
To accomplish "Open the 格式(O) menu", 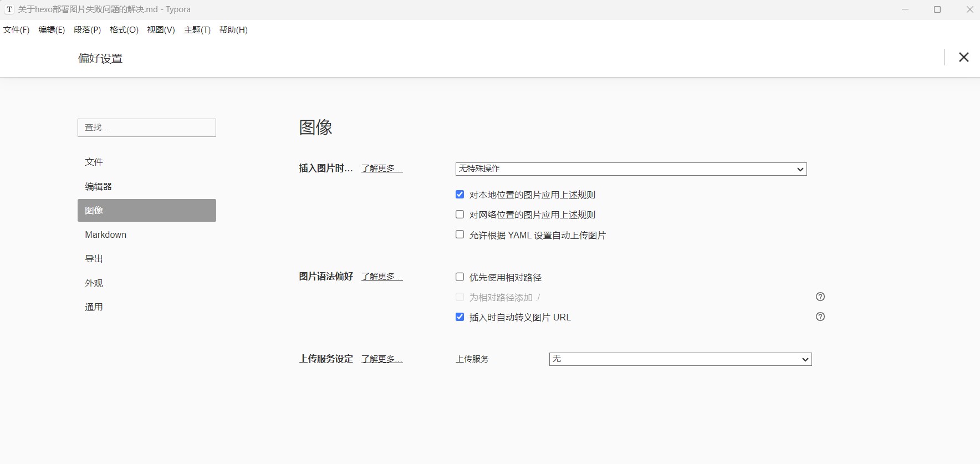I will point(124,30).
